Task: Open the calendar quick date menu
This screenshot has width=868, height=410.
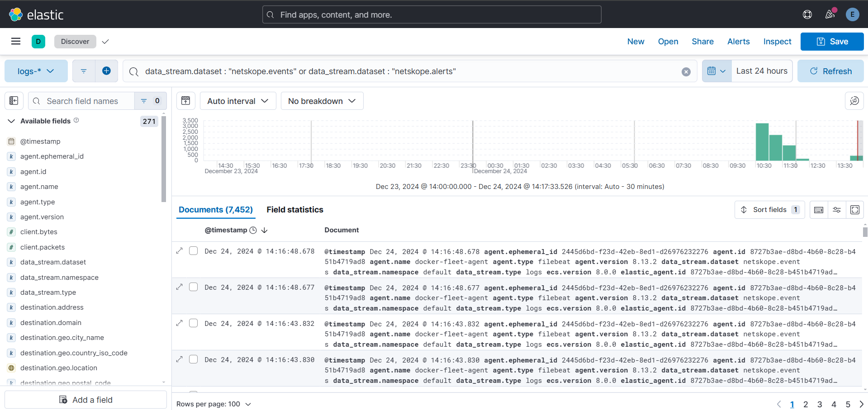Action: [x=717, y=71]
